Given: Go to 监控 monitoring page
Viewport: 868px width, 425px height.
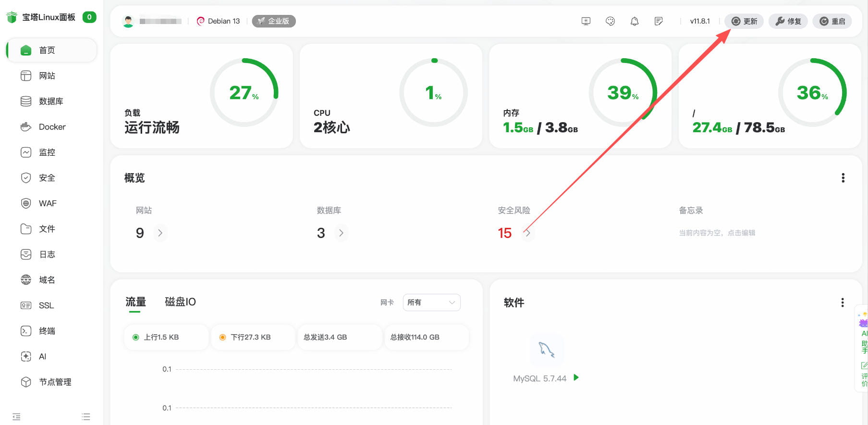Looking at the screenshot, I should [51, 152].
